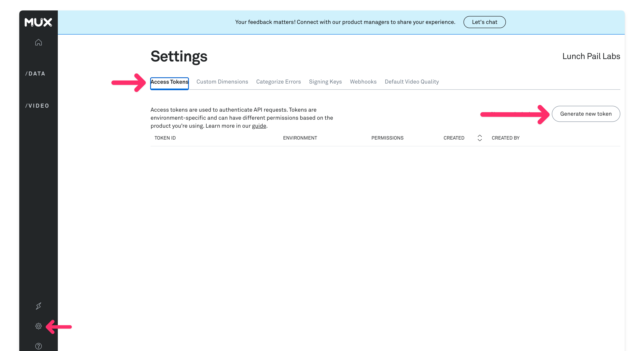Sort table by Created column arrows

[x=480, y=138]
